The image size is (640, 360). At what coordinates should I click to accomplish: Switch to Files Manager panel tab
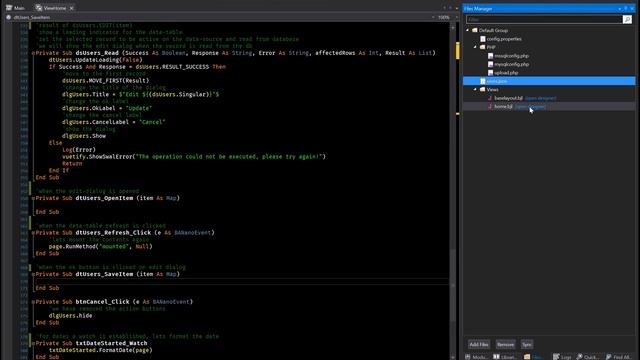[533, 357]
